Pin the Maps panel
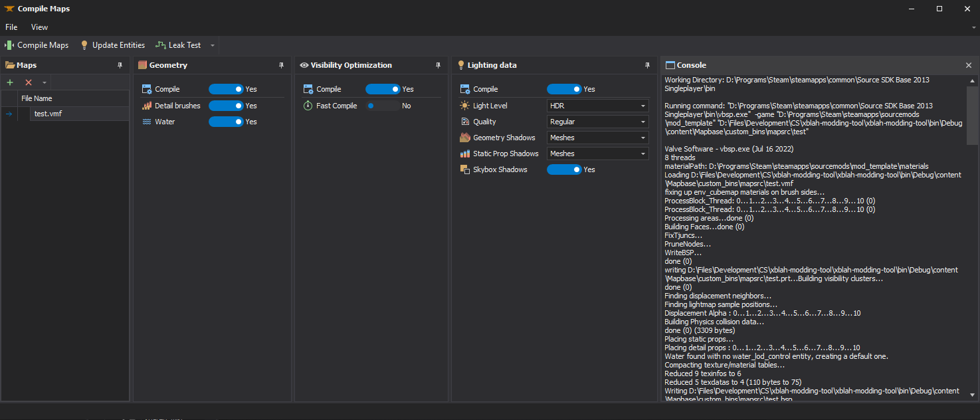980x420 pixels. 120,64
